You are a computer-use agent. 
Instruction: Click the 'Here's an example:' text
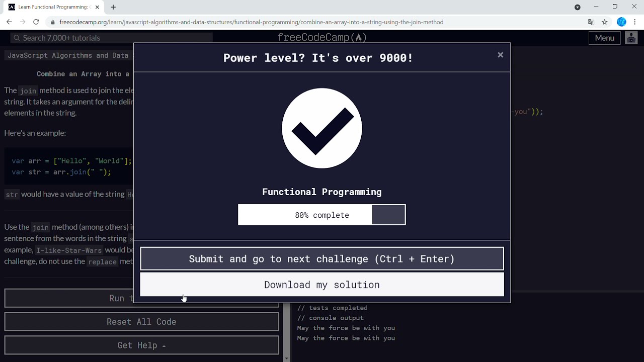35,133
